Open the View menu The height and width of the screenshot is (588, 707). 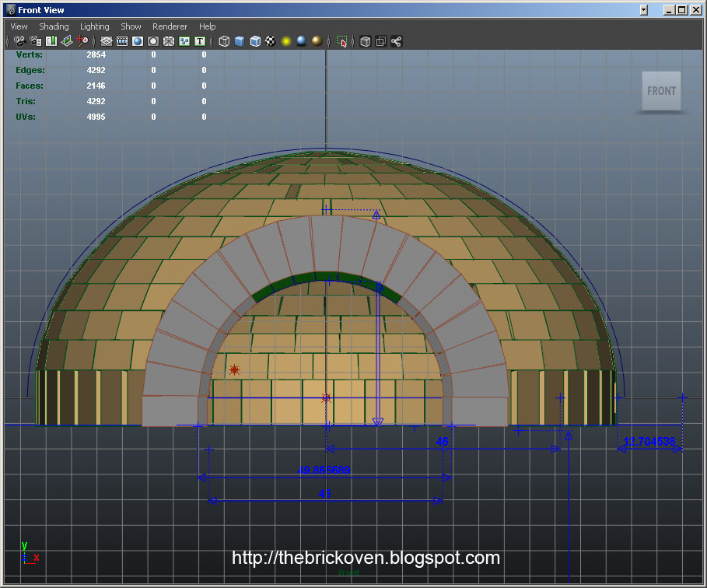(x=18, y=26)
